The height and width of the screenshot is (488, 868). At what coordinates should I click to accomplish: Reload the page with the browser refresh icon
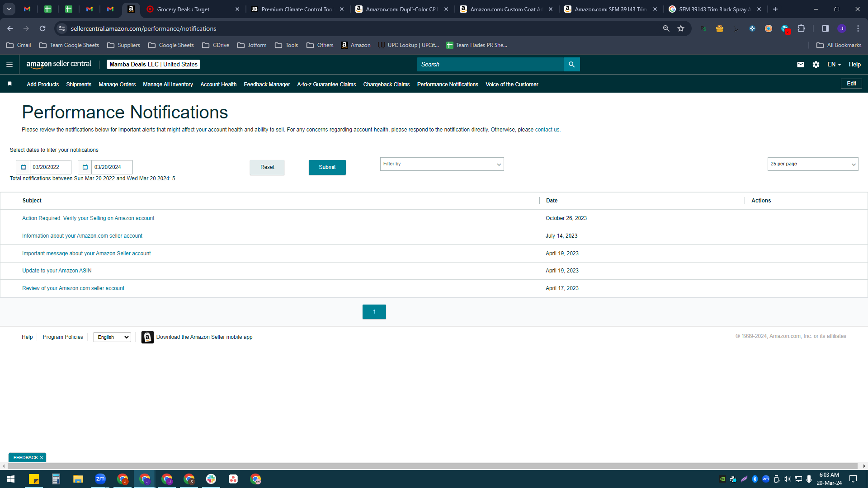click(x=42, y=28)
